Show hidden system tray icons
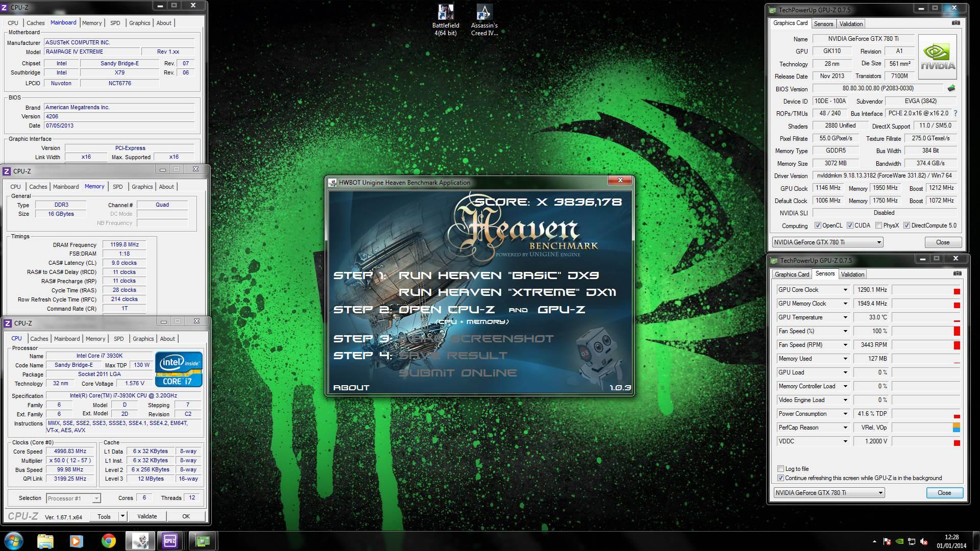 (x=875, y=541)
